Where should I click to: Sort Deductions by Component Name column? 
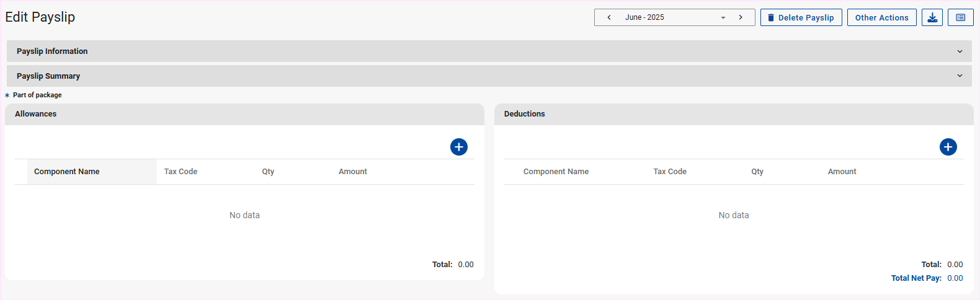[556, 172]
